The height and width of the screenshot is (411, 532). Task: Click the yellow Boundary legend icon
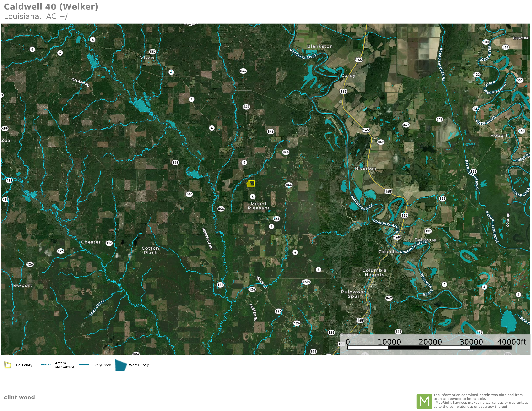[8, 365]
